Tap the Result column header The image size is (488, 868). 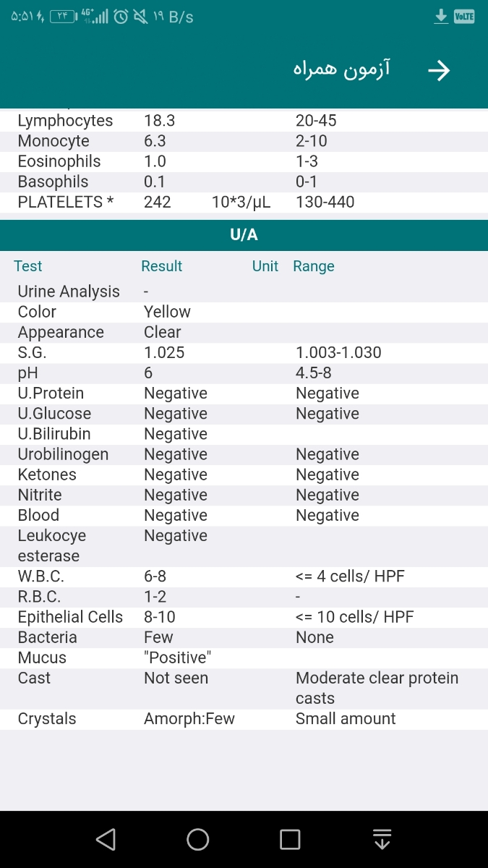point(161,266)
